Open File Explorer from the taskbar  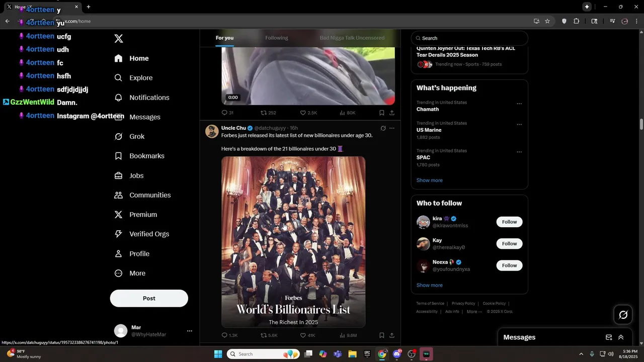(x=352, y=354)
